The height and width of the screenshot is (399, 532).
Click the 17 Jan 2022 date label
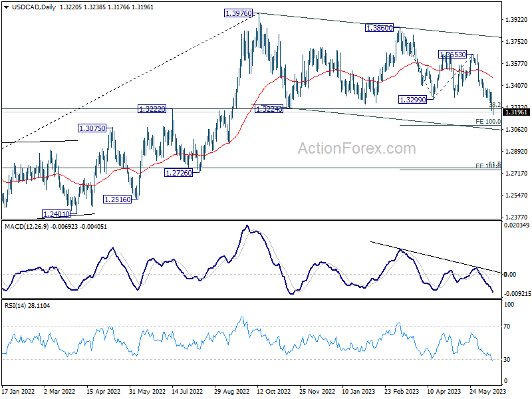pyautogui.click(x=19, y=391)
